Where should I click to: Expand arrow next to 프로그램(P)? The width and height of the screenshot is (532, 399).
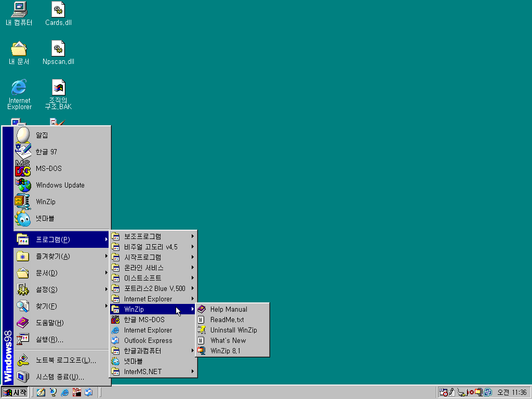click(x=106, y=240)
